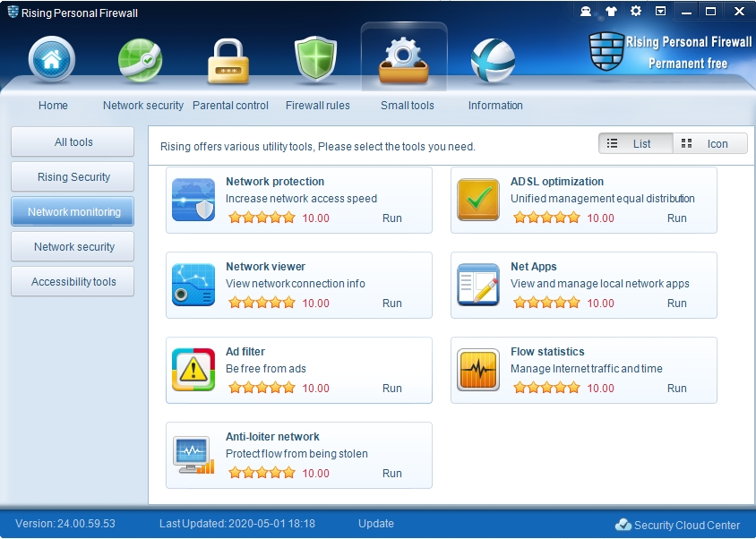Click the telephone support icon in title bar
Screen dimensions: 756x539
pyautogui.click(x=586, y=11)
